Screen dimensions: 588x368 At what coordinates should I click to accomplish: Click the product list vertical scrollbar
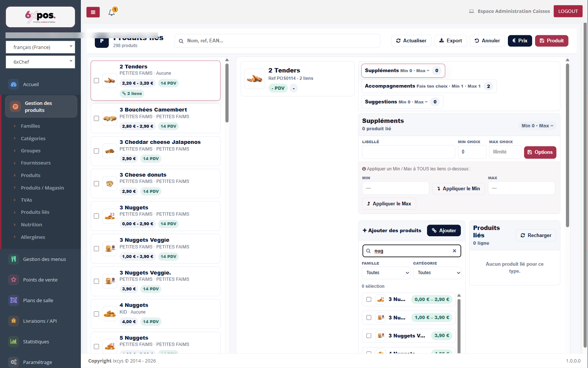[x=227, y=93]
